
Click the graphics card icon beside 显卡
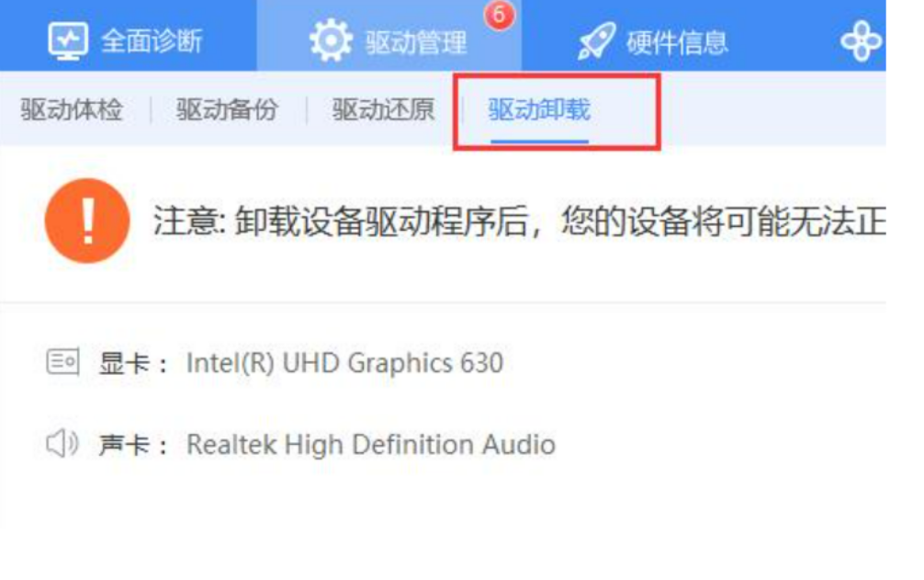point(63,361)
